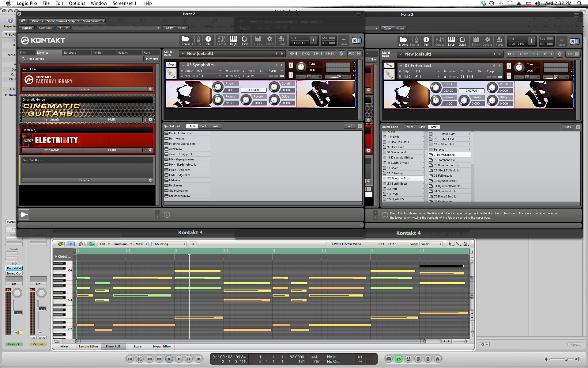Click Purge icon in Hornz 2 Kontakt
The image size is (588, 368).
281,40
